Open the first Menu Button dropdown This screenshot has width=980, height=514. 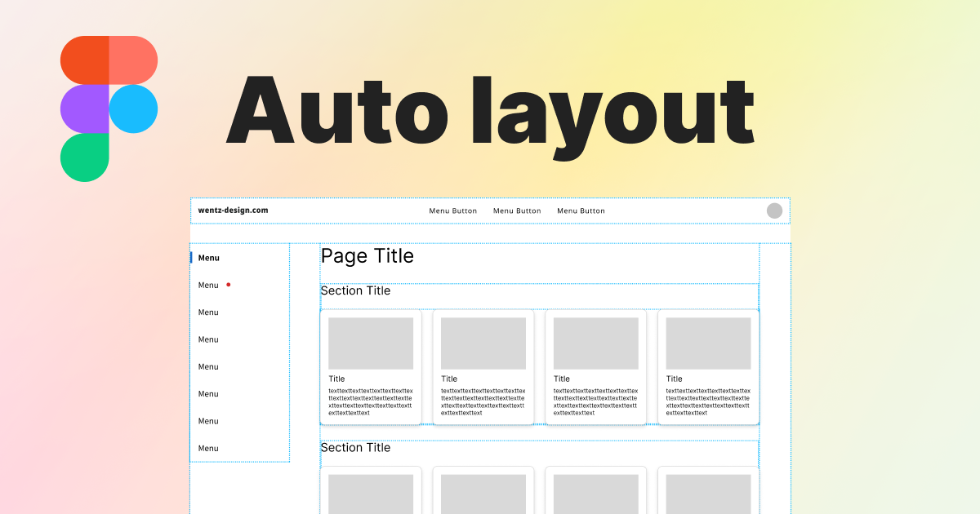(x=452, y=210)
